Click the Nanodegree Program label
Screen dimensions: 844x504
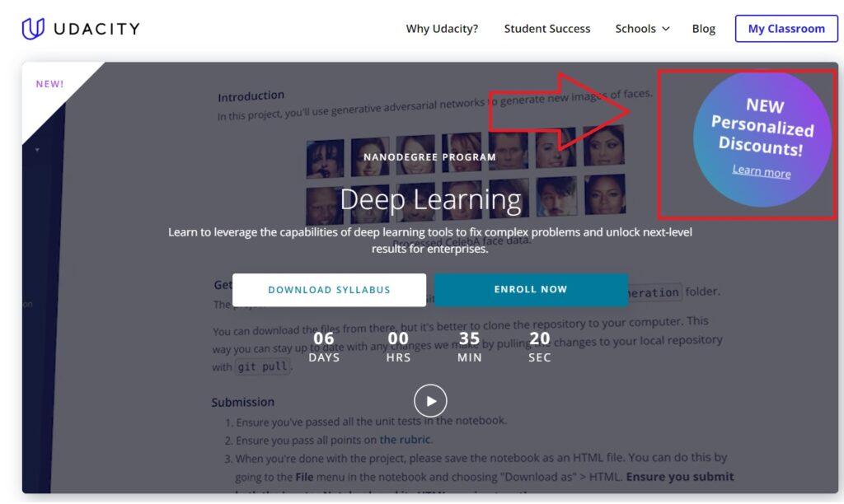click(429, 156)
